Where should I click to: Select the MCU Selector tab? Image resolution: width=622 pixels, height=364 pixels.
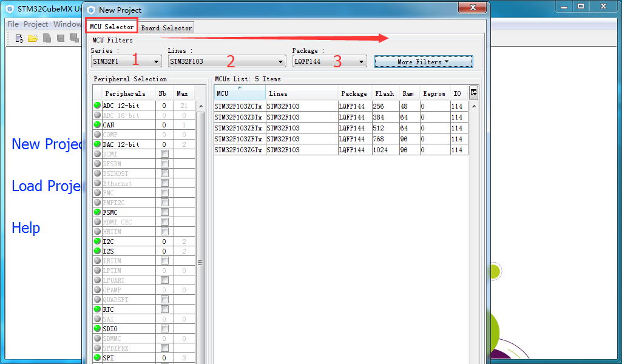112,27
